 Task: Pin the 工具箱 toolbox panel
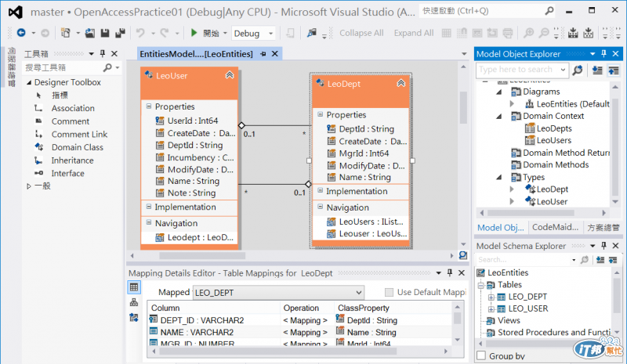(x=103, y=53)
